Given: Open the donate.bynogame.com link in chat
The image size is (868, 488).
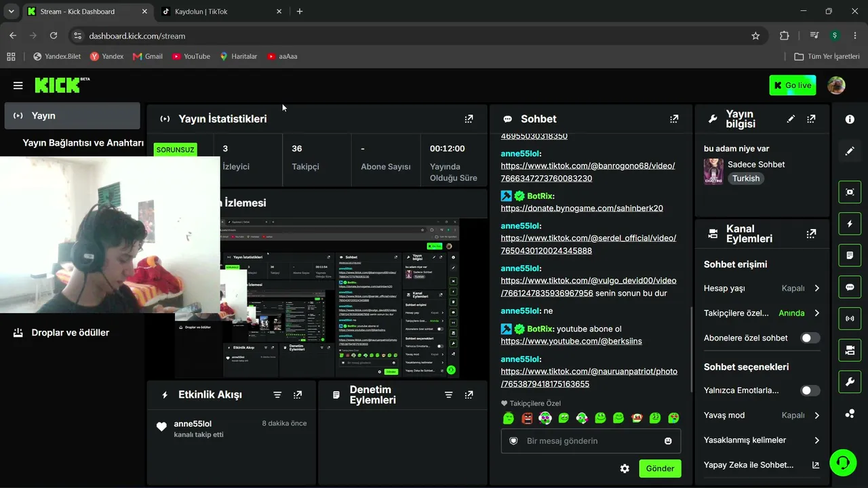Looking at the screenshot, I should (x=582, y=208).
